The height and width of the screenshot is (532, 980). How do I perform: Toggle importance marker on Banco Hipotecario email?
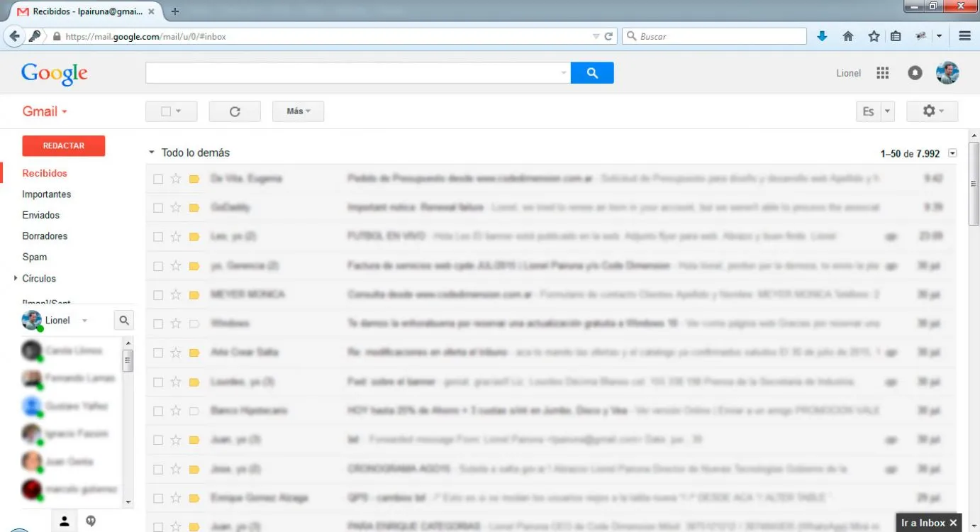pos(194,411)
